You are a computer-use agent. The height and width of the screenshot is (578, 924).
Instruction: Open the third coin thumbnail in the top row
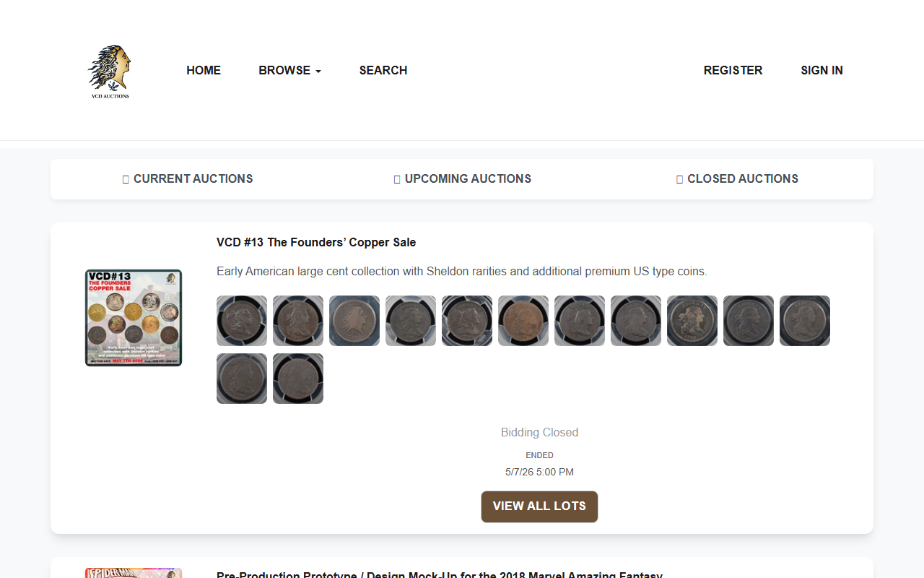coord(354,321)
